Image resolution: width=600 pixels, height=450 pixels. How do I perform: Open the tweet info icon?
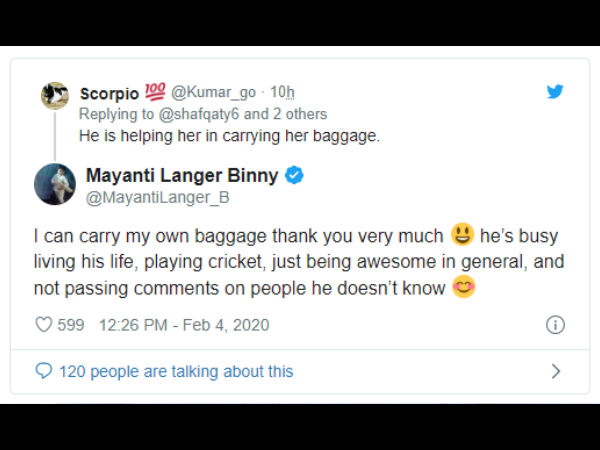(555, 325)
